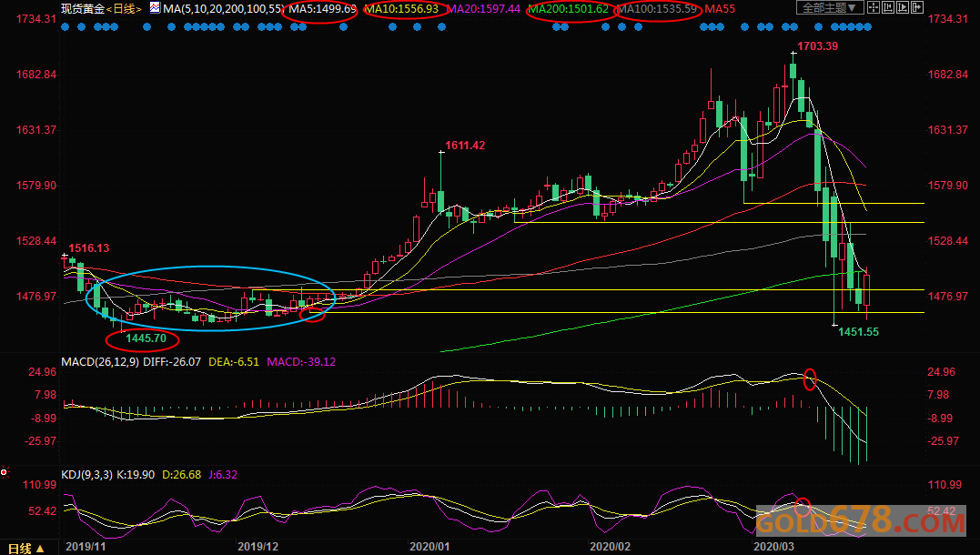Click the MA55 label

pyautogui.click(x=720, y=9)
